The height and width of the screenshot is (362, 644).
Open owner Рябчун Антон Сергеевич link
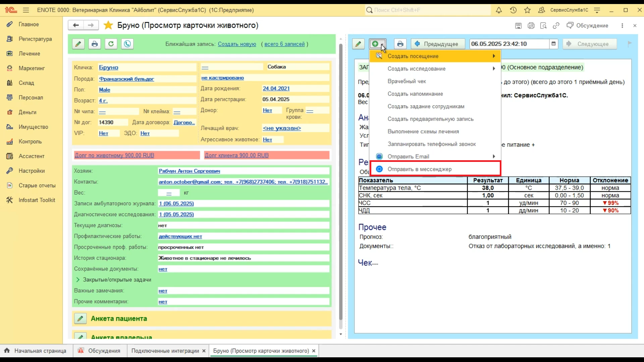click(x=189, y=171)
